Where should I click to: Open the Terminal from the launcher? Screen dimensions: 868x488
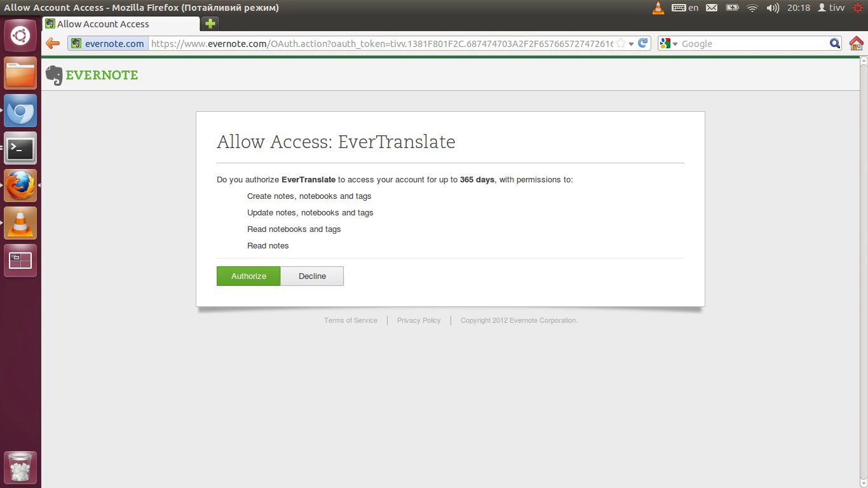[20, 148]
